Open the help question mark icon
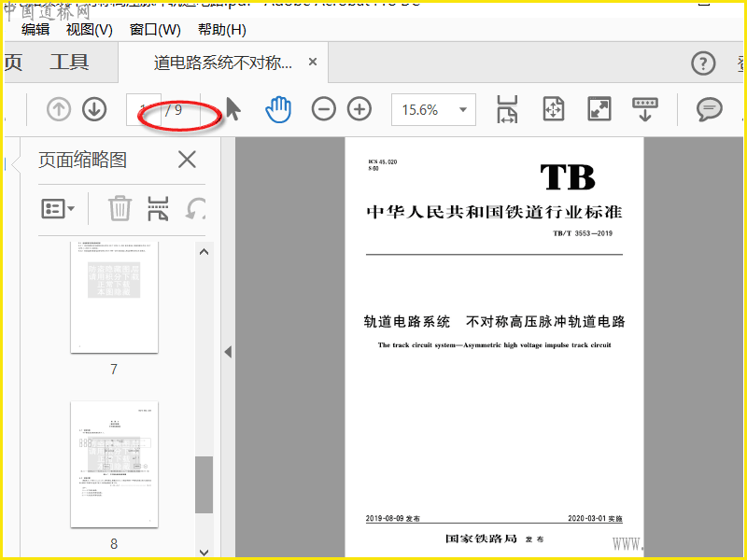The image size is (747, 560). click(x=703, y=63)
